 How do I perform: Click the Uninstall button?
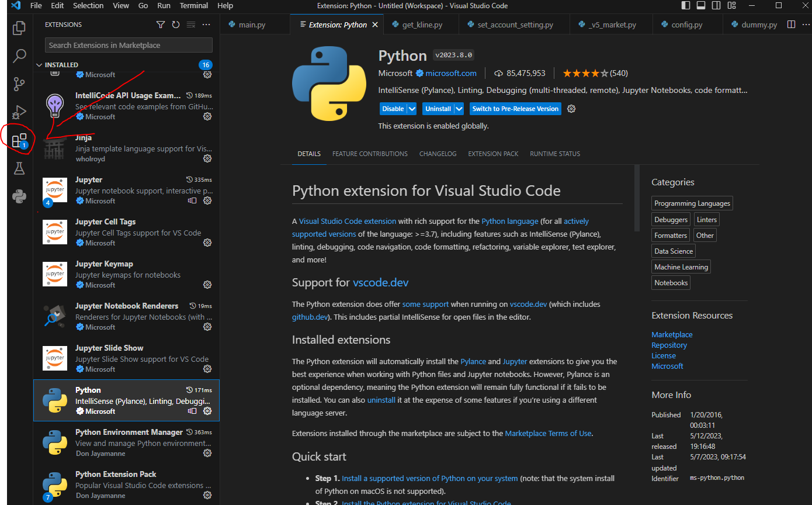pos(438,109)
